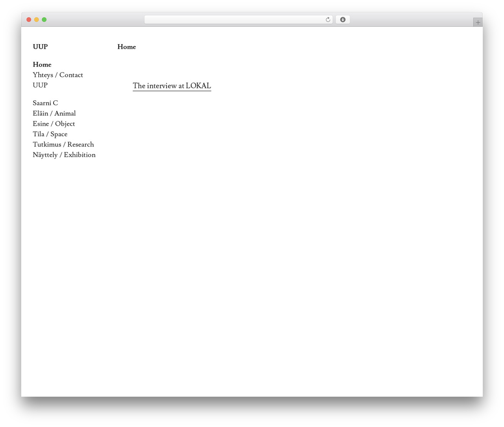Open the Home menu item in sidebar

(x=42, y=65)
